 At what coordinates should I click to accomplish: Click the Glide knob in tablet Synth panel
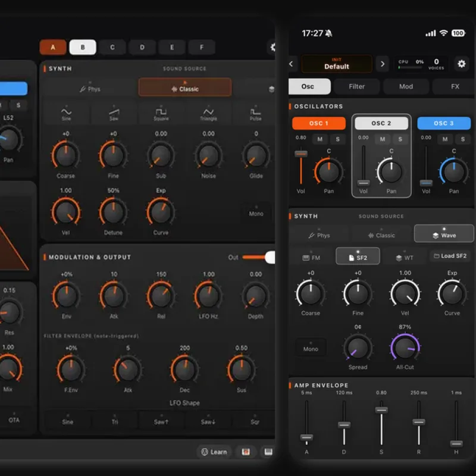tap(256, 155)
